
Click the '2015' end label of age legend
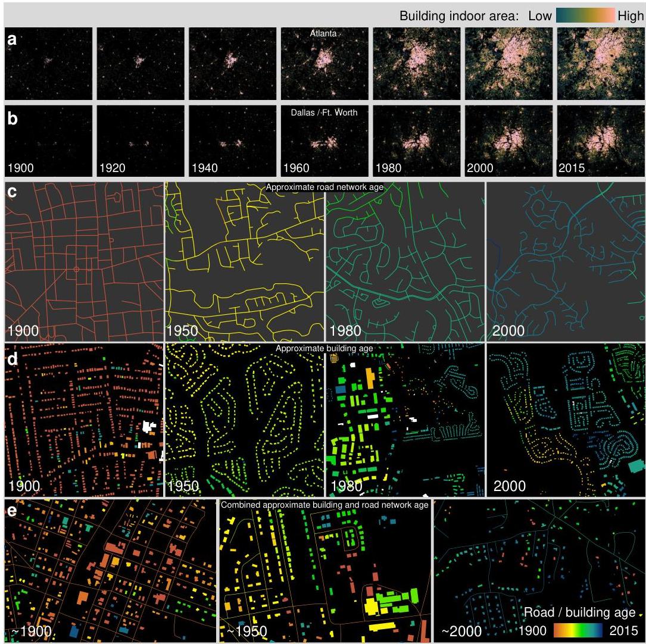click(x=623, y=630)
